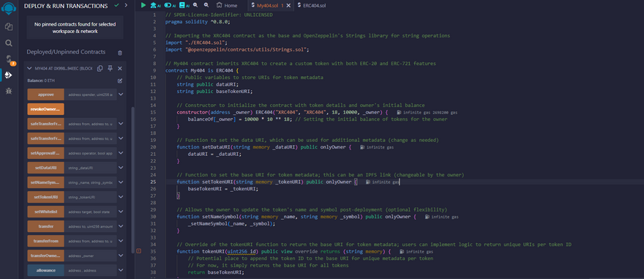Viewport: 644px width, 279px height.
Task: Expand the setNameSym... function parameters
Action: (121, 182)
